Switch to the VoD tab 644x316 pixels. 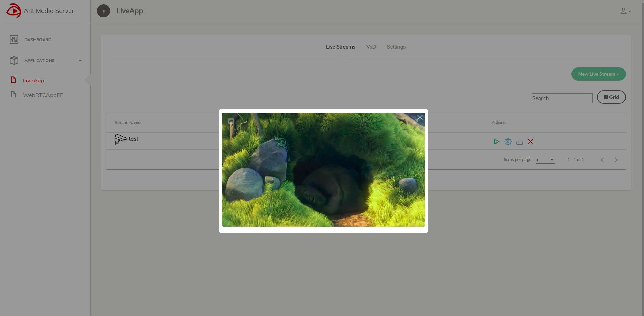click(x=371, y=47)
